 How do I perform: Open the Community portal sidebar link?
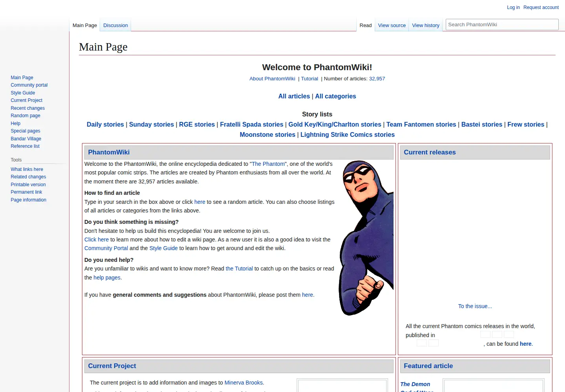(29, 85)
